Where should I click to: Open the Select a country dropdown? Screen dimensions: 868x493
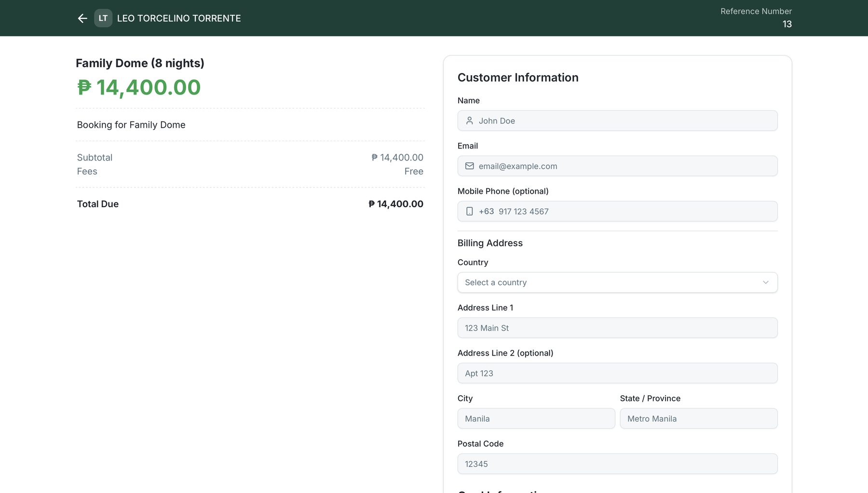click(617, 282)
